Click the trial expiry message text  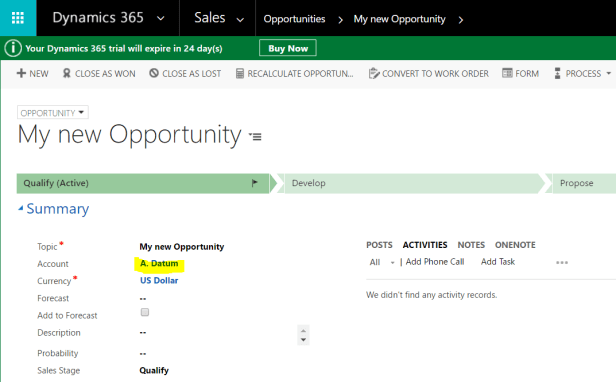[x=124, y=48]
